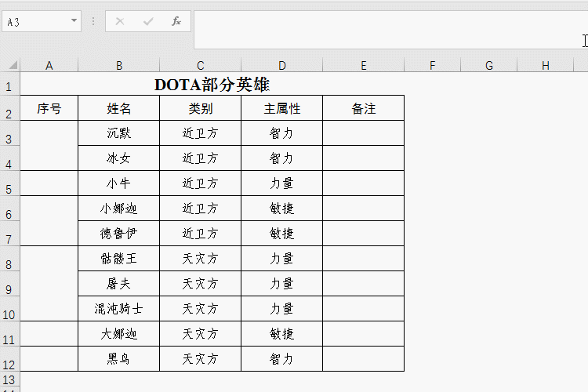Select the cell containing 小娜迦
Viewport: 588px width, 392px height.
point(119,209)
